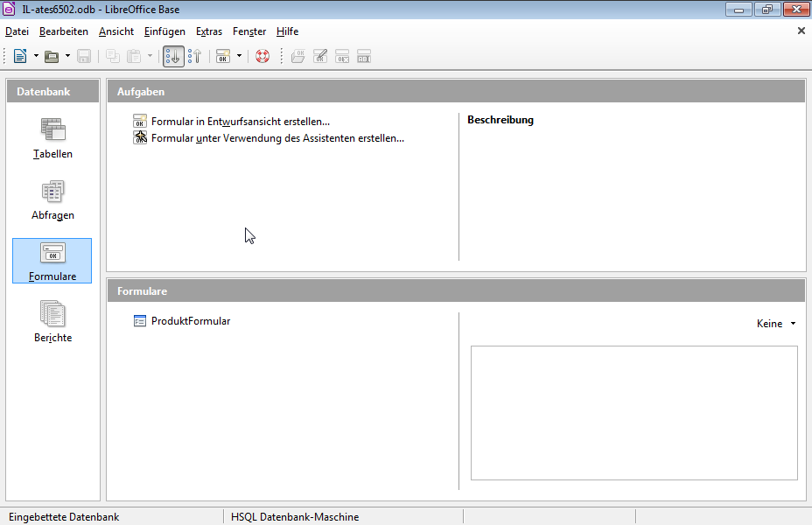
Task: Click the Save floppy disk icon
Action: tap(84, 56)
